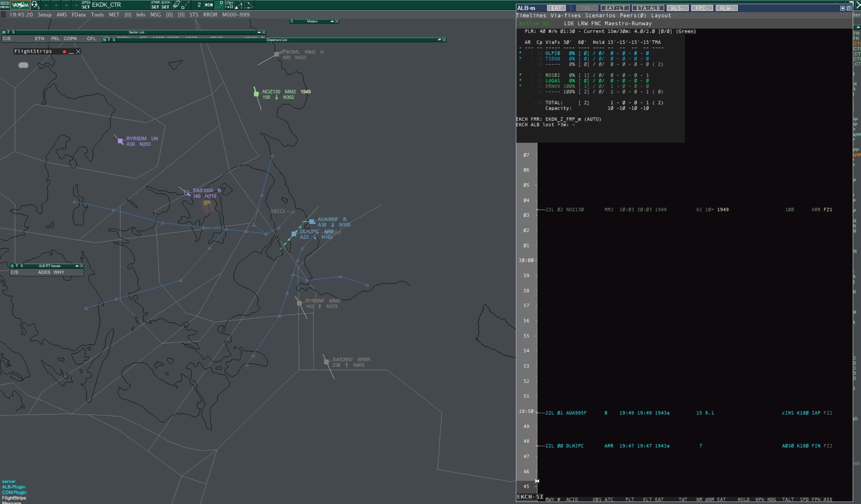
Task: Click the OPEN SCT sector file button
Action: tap(86, 5)
